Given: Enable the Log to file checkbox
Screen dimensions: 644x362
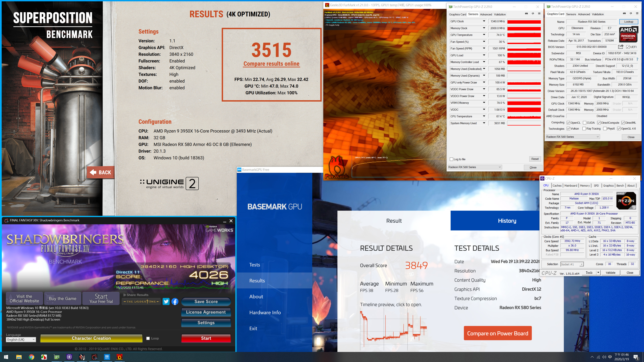Looking at the screenshot, I should (x=451, y=159).
